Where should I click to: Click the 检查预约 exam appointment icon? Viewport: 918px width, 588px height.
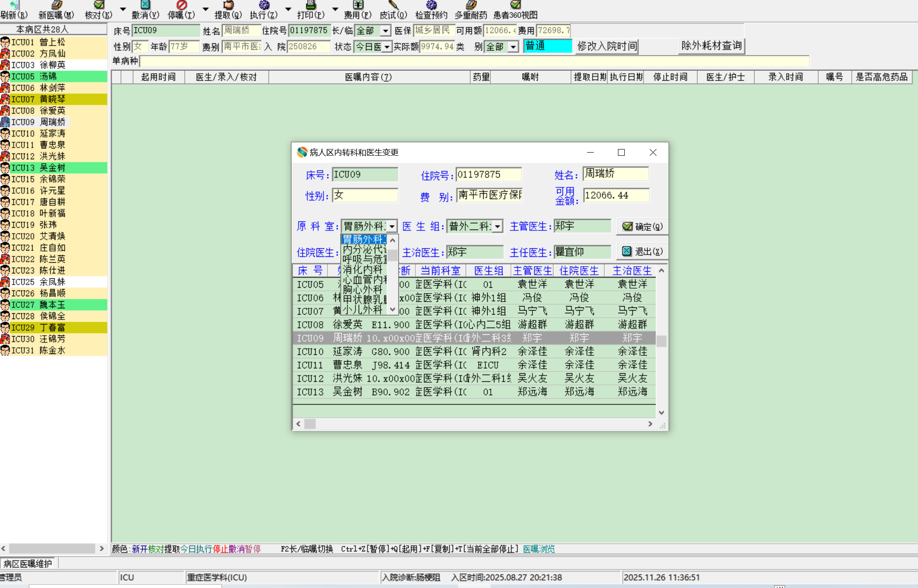[431, 5]
